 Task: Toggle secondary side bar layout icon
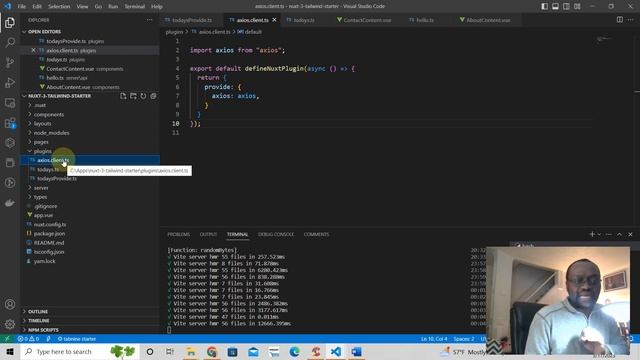[566, 6]
